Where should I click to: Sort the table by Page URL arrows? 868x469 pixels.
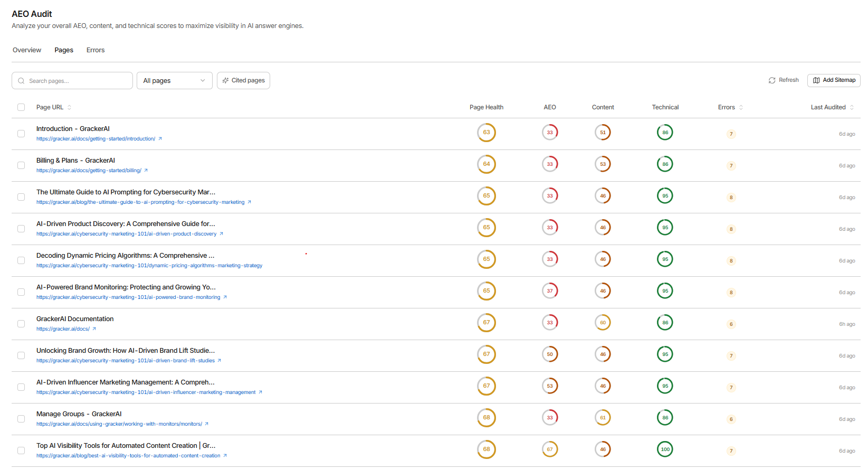pos(69,107)
